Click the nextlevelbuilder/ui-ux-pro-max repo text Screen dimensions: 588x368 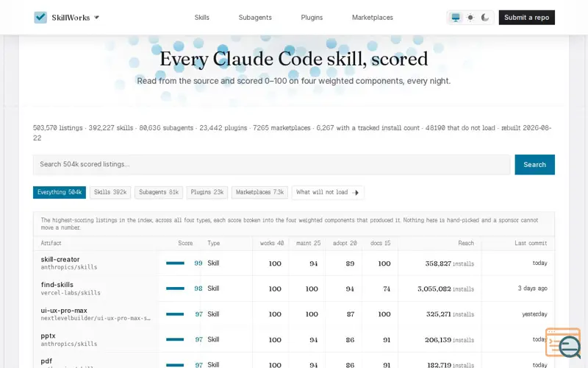96,319
